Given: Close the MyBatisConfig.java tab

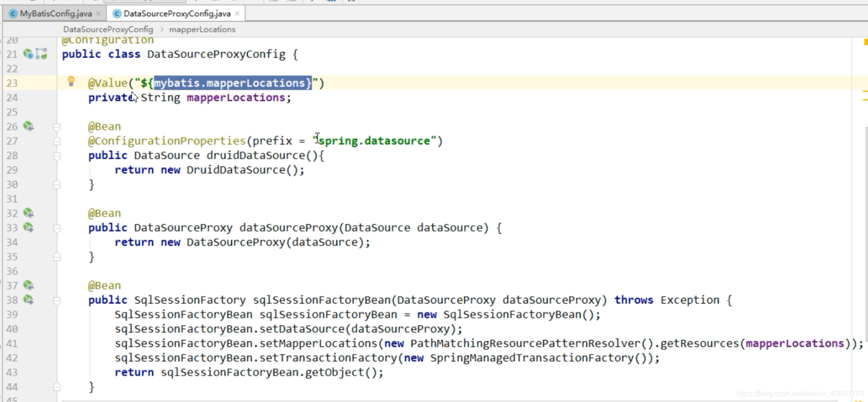Looking at the screenshot, I should (98, 14).
